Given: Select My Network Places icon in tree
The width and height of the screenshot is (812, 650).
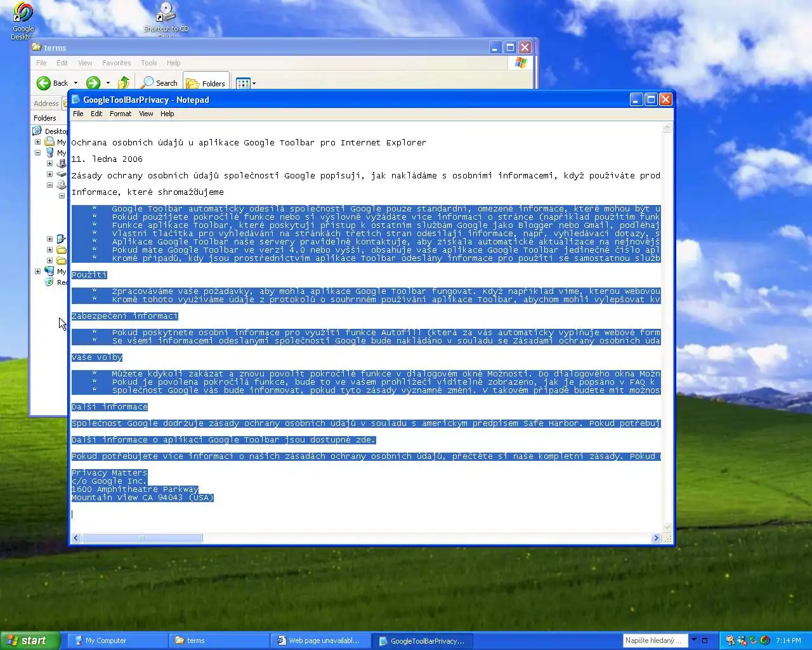Looking at the screenshot, I should pos(49,271).
